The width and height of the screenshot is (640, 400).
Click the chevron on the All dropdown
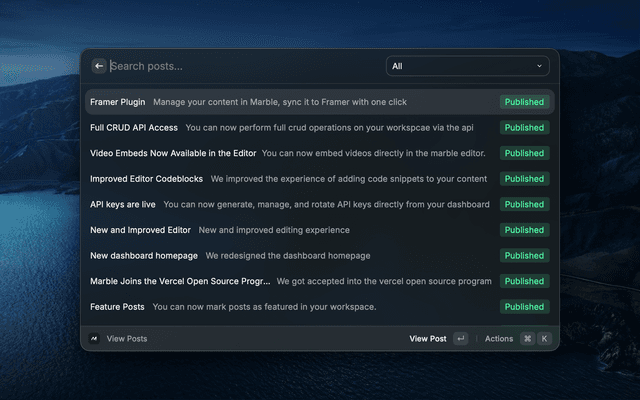[540, 66]
